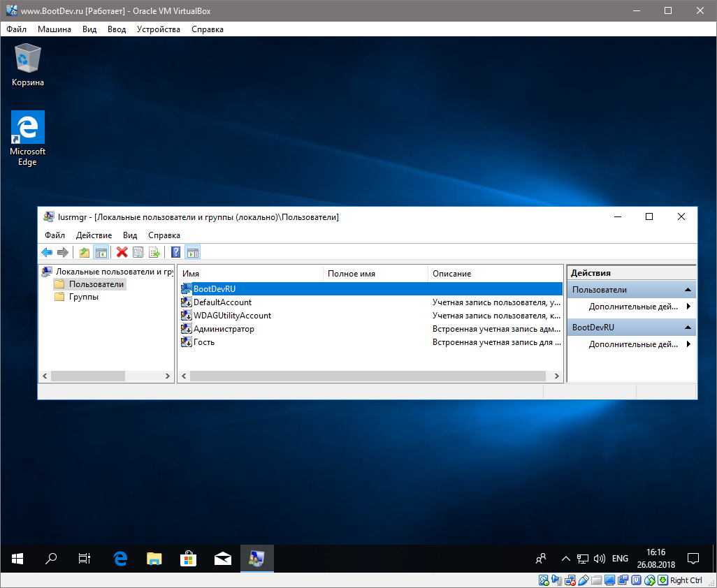The height and width of the screenshot is (588, 717).
Task: Click the tree pane's right scroll arrow
Action: coord(167,376)
